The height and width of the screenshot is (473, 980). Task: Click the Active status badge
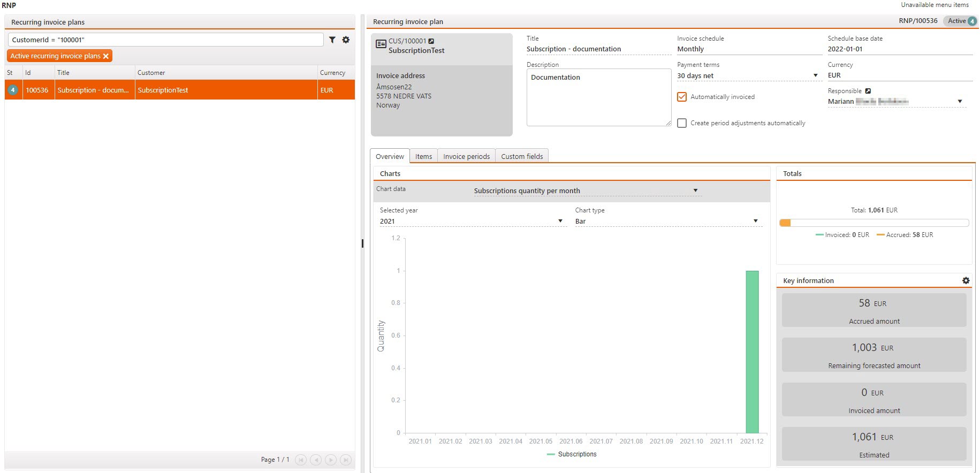tap(960, 21)
